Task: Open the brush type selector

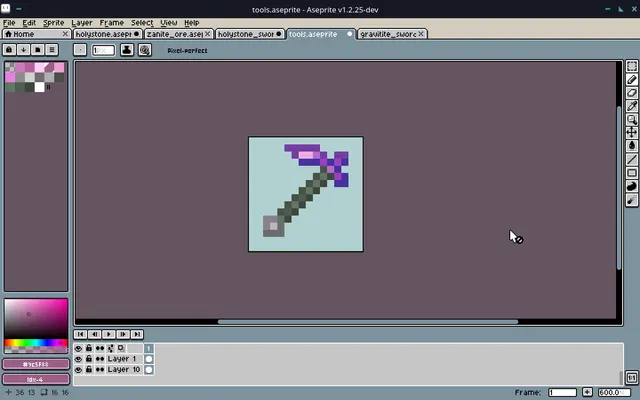Action: point(80,50)
